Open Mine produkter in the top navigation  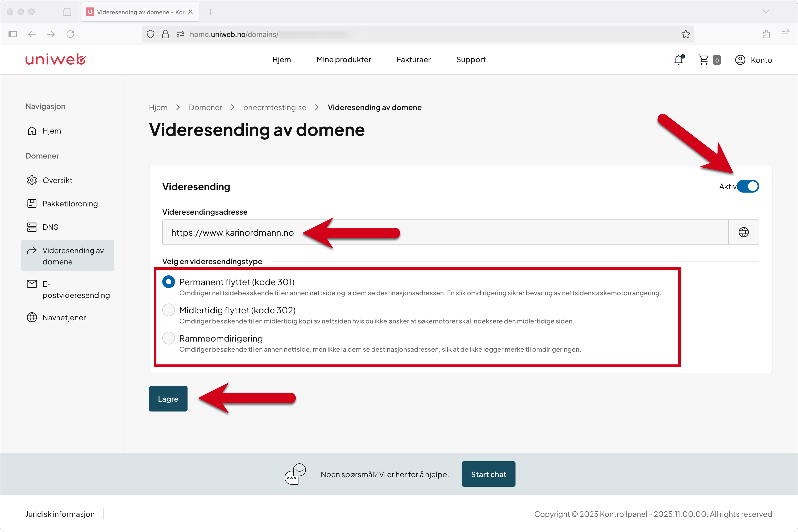pyautogui.click(x=344, y=60)
